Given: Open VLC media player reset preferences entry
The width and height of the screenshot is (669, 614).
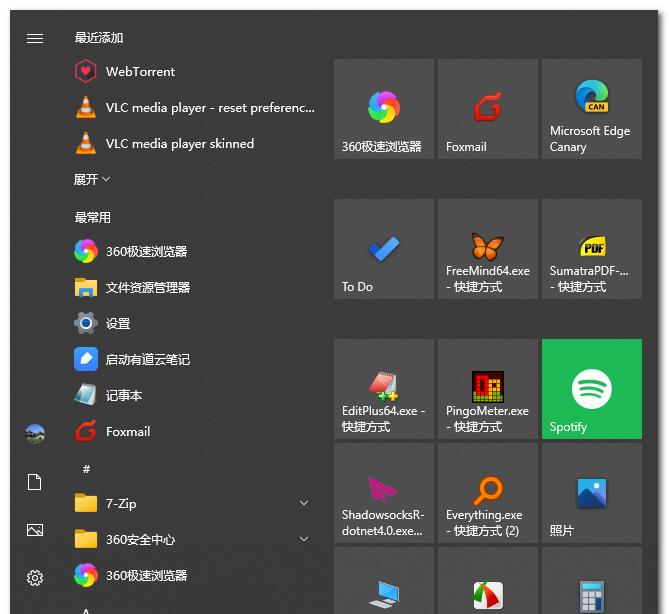Looking at the screenshot, I should pyautogui.click(x=195, y=108).
